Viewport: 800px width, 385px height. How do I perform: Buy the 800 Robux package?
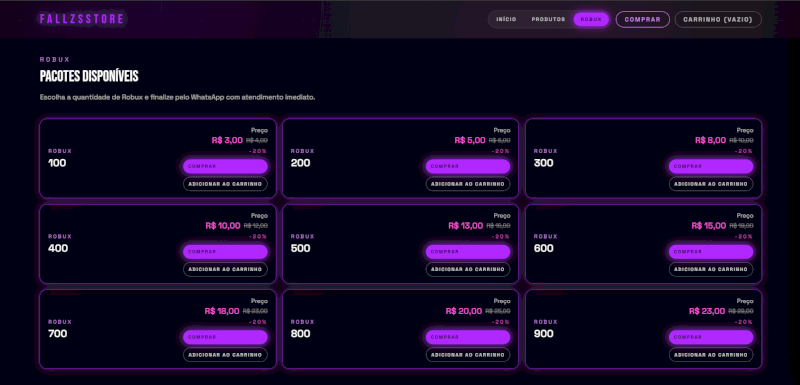pos(468,337)
